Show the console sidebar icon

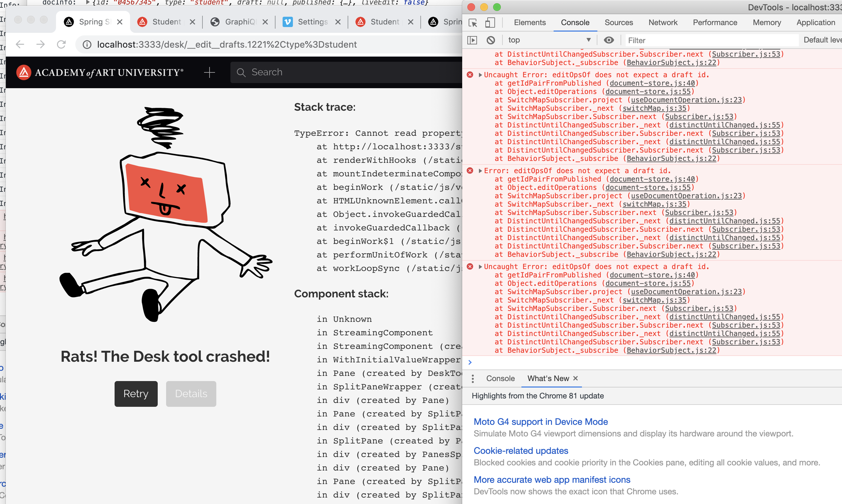[x=472, y=40]
